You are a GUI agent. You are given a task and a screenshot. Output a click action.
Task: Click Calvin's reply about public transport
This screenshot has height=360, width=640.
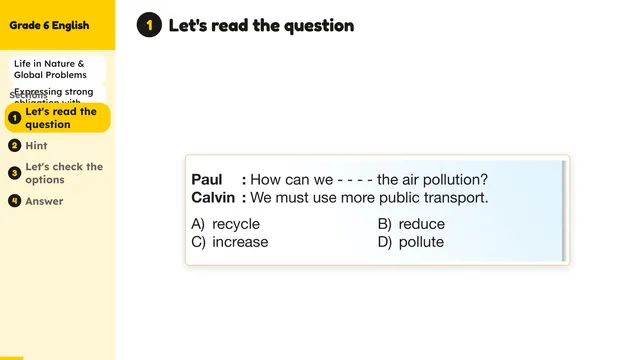[340, 198]
